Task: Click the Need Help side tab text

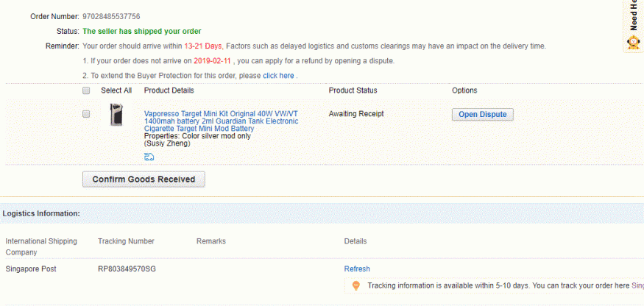Action: pyautogui.click(x=633, y=15)
